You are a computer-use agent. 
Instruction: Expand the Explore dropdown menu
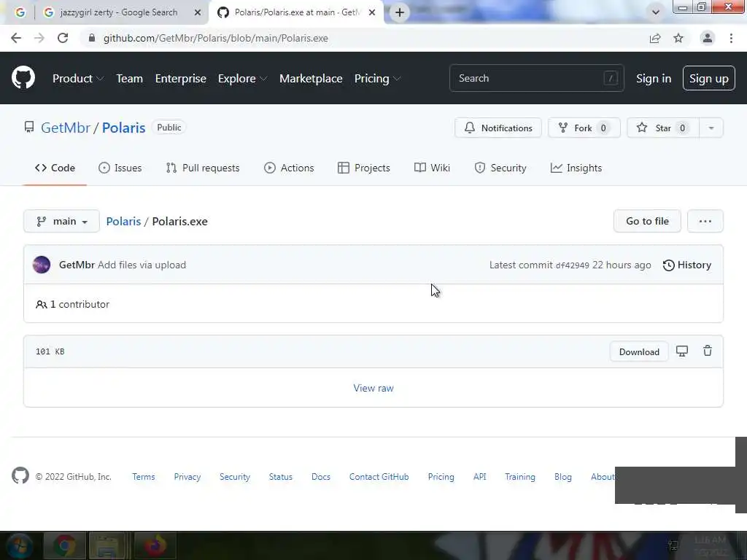[x=242, y=79]
